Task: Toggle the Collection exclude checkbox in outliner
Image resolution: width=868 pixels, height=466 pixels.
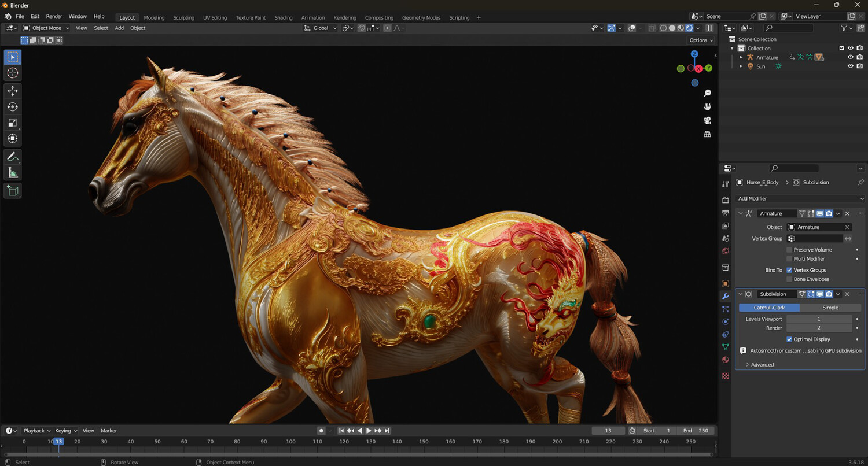Action: point(842,48)
